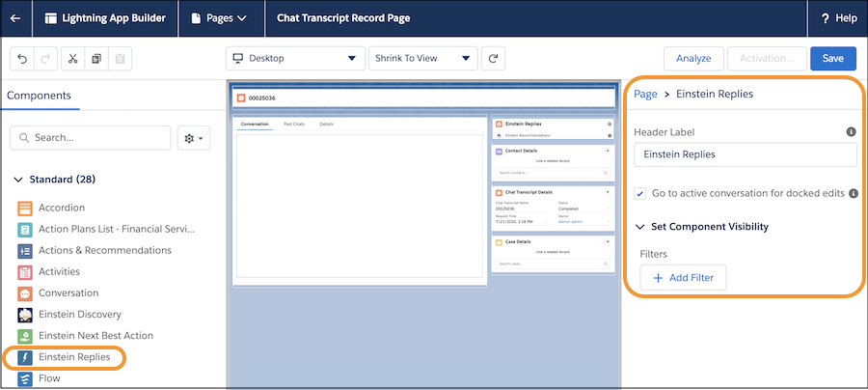Click Add Filter button
This screenshot has width=868, height=390.
[683, 278]
